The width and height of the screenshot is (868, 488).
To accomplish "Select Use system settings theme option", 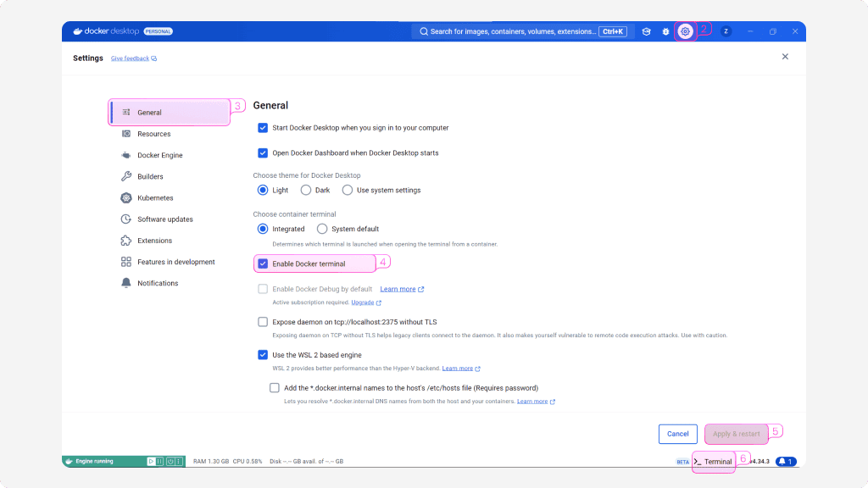I will [348, 191].
